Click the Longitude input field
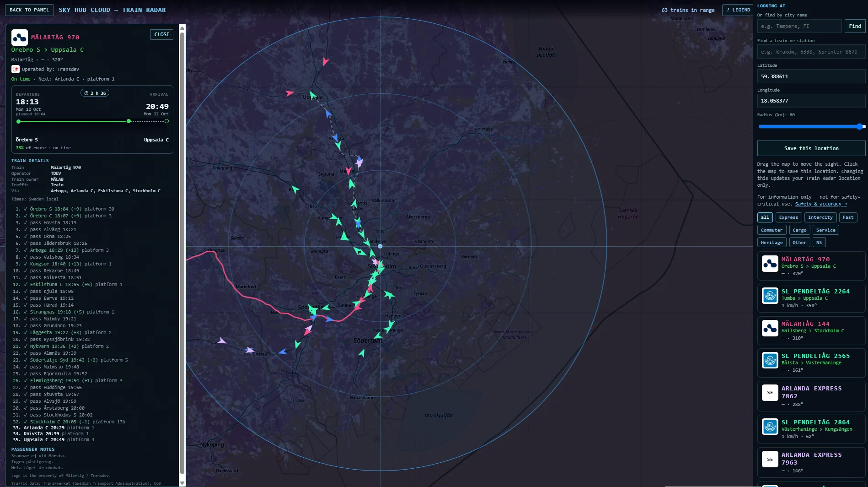Screen dimensions: 868x487 tap(811, 101)
